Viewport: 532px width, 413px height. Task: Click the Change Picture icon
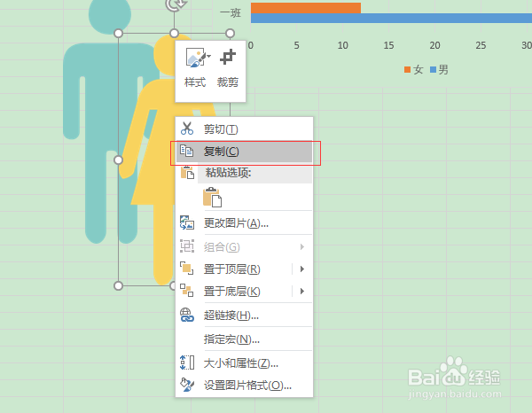(x=187, y=222)
